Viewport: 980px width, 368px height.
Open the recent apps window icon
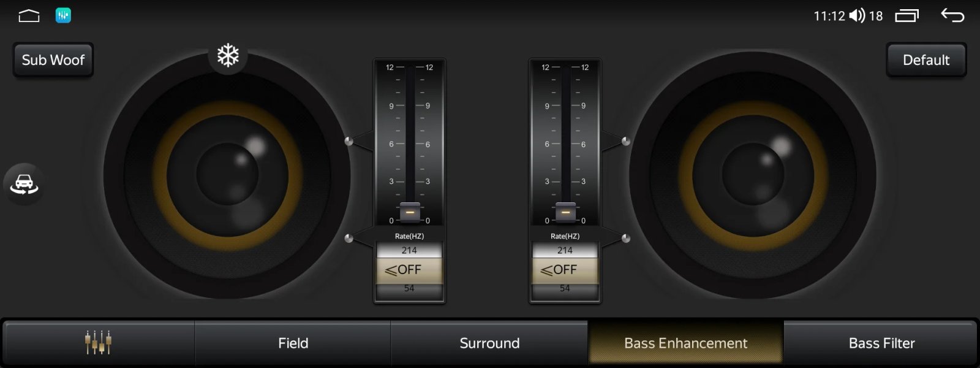(907, 16)
